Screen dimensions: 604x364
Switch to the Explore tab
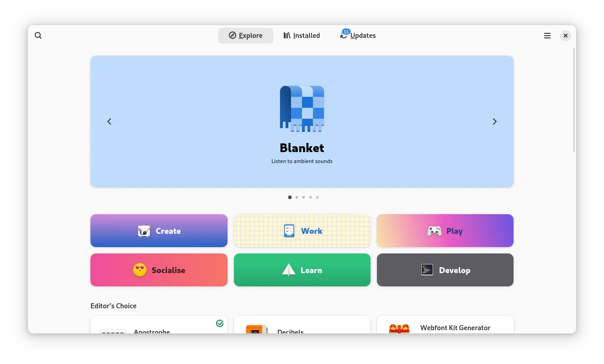pyautogui.click(x=246, y=36)
